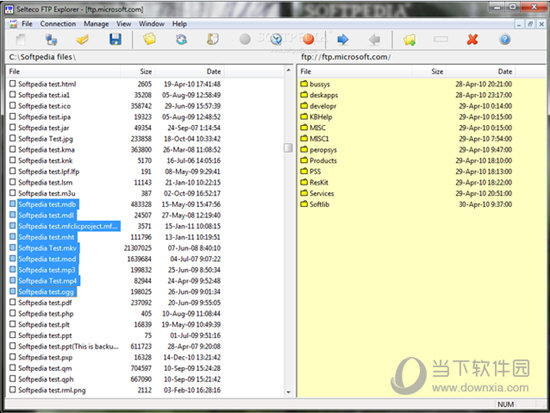Click the new folder with plus icon
The height and width of the screenshot is (413, 550).
pos(409,39)
